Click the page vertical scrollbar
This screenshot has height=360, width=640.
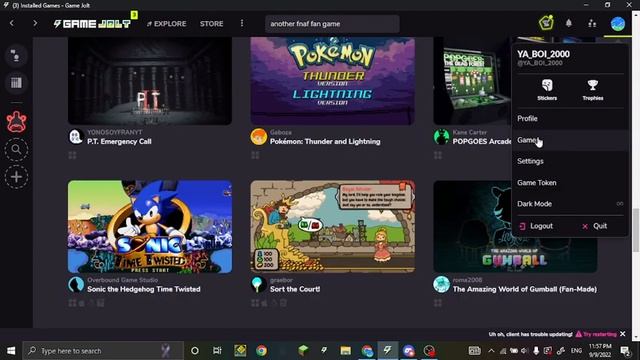(636, 229)
